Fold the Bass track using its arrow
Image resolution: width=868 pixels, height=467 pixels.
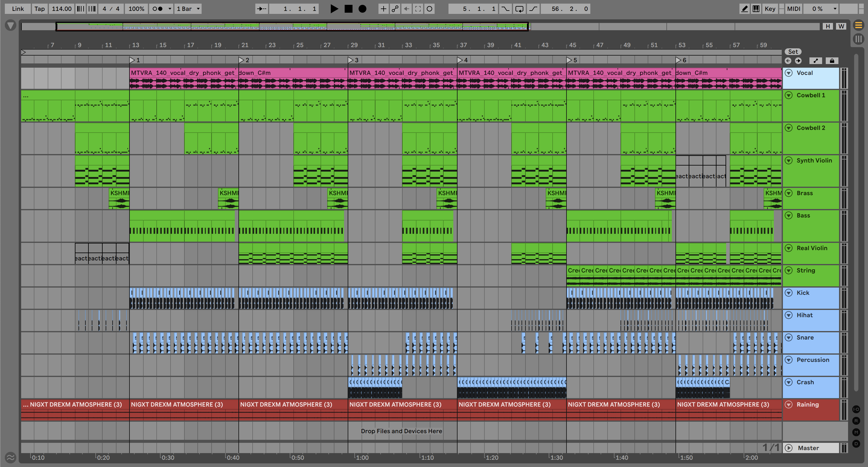[789, 215]
